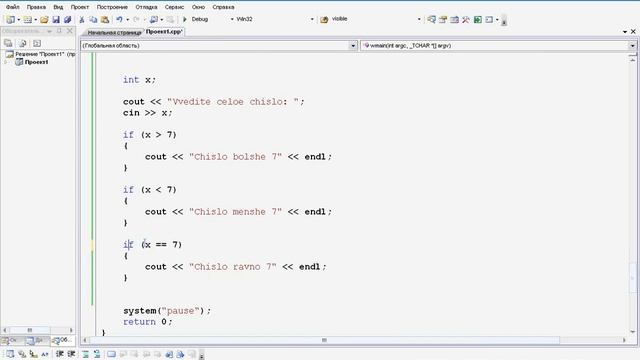
Task: Open the Add New Item dropdown arrow
Action: [36, 20]
